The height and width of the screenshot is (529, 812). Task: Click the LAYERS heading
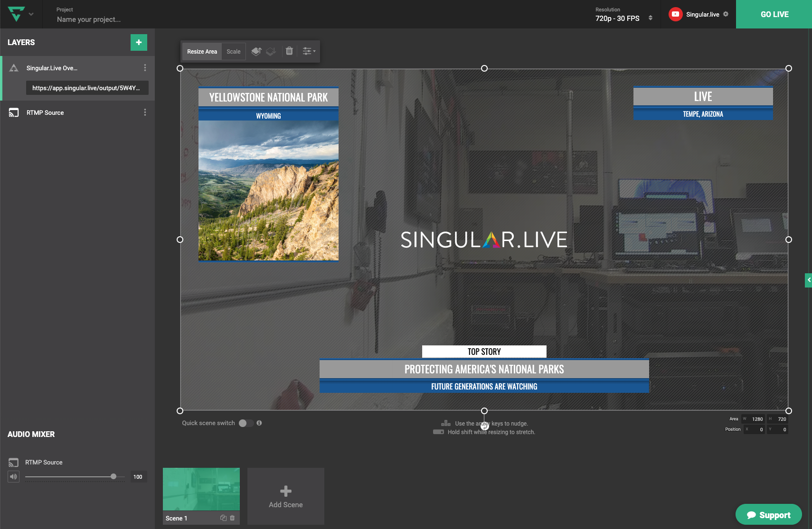tap(21, 42)
